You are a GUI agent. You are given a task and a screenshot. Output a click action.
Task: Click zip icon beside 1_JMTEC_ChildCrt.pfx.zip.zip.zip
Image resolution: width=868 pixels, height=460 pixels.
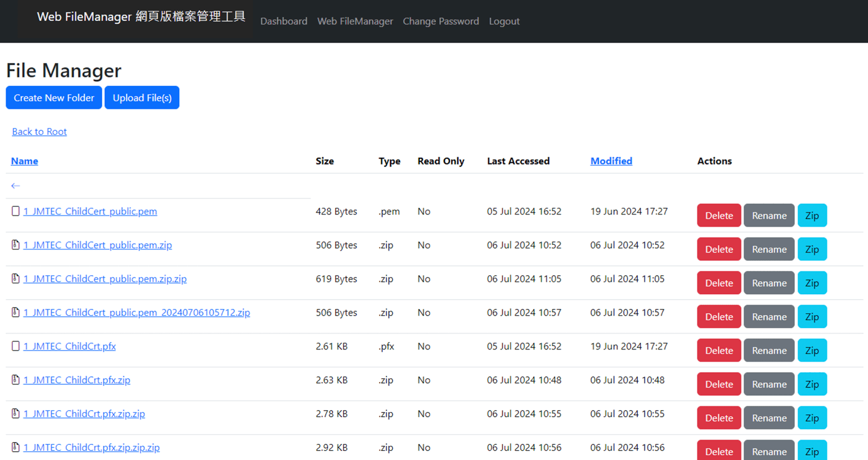tap(16, 448)
